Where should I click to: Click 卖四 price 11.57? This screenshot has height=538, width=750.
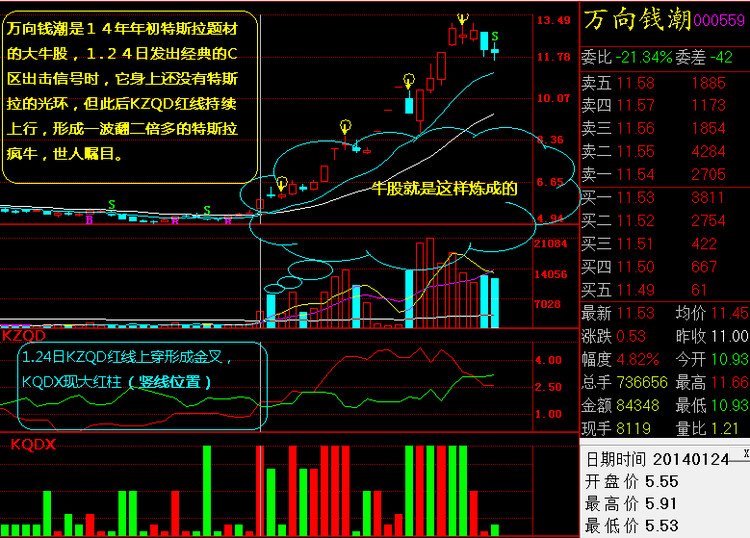[635, 105]
